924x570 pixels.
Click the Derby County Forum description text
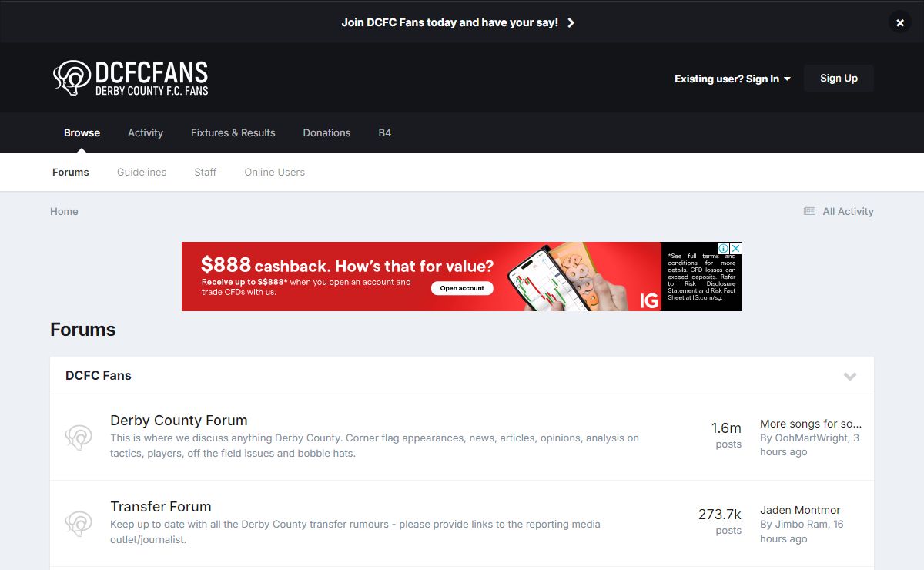(375, 445)
